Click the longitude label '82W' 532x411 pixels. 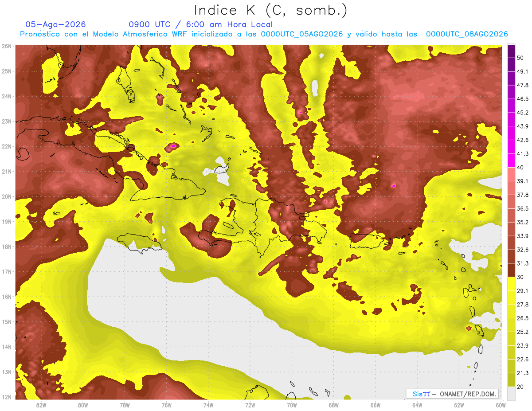pos(41,404)
